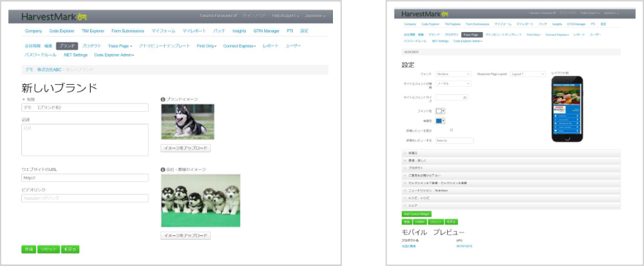
Task: Click the smartphone layout preview image
Action: pyautogui.click(x=567, y=109)
